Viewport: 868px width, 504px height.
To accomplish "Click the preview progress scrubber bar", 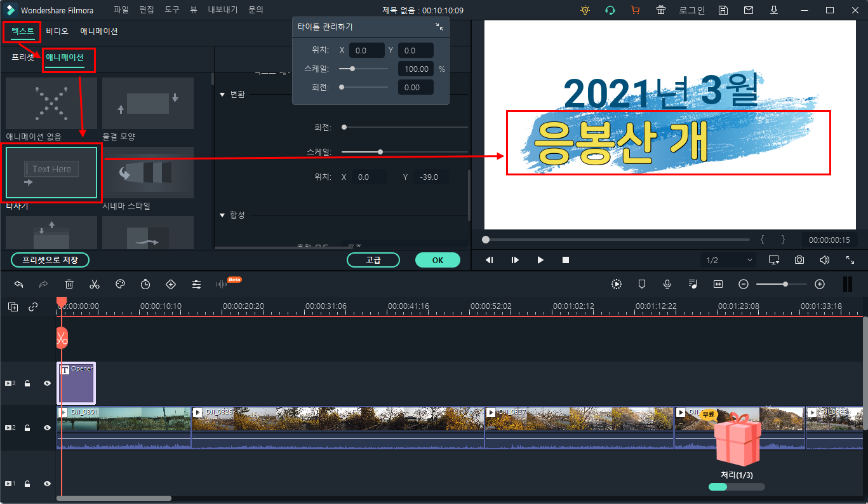I will pos(616,240).
